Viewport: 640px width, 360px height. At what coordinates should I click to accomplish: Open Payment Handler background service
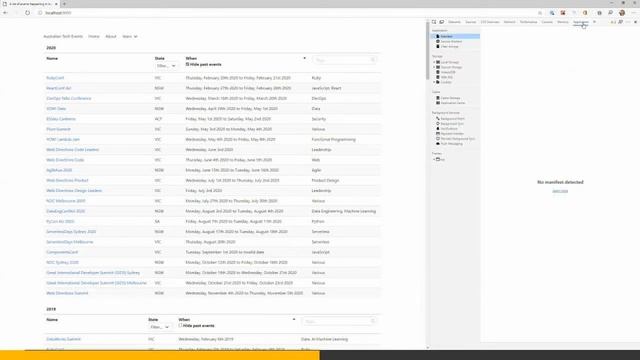[x=451, y=133]
